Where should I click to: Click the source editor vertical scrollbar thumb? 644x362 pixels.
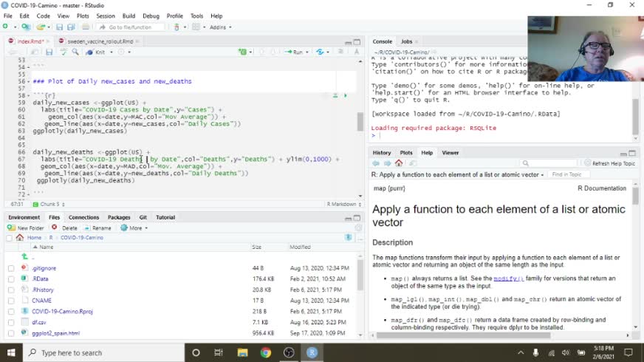360,121
